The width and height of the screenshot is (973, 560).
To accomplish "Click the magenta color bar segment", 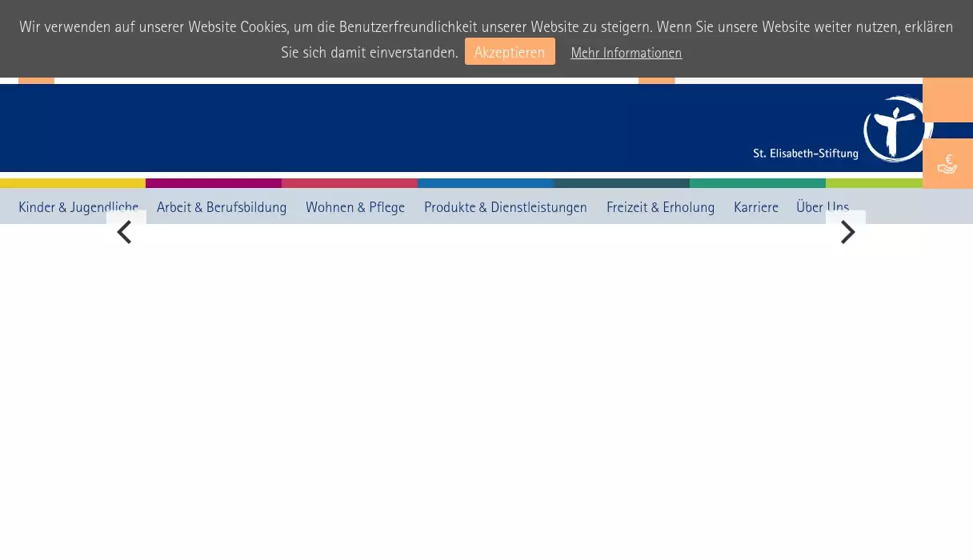I will pos(214,183).
